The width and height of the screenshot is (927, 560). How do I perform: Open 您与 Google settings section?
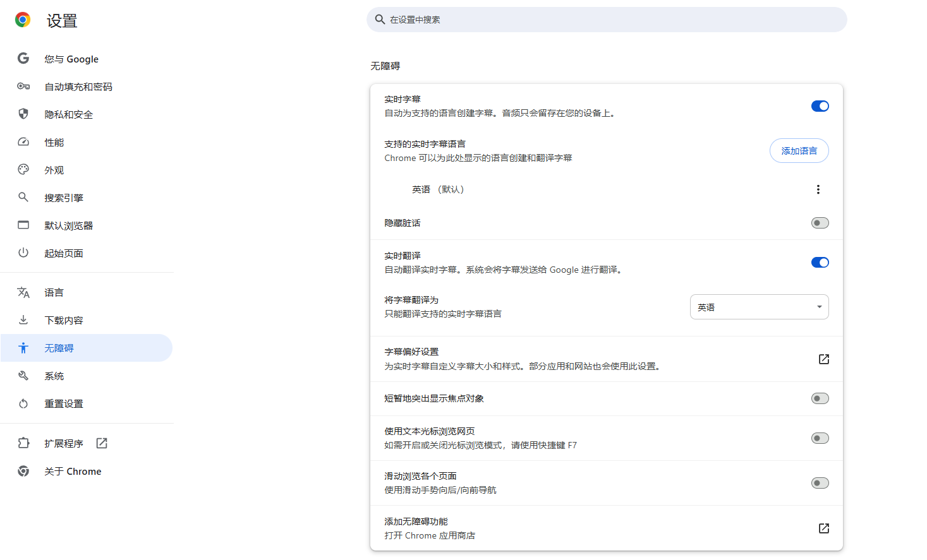(87, 59)
